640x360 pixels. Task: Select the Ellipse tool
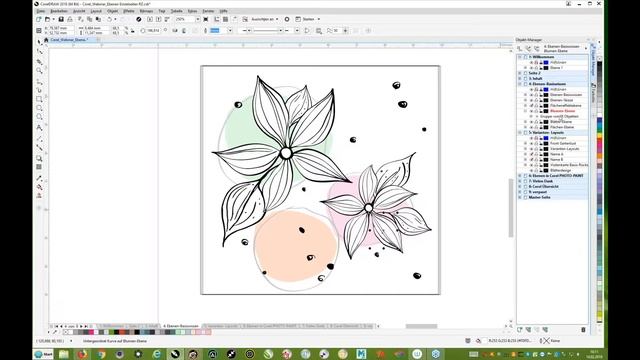(x=39, y=108)
